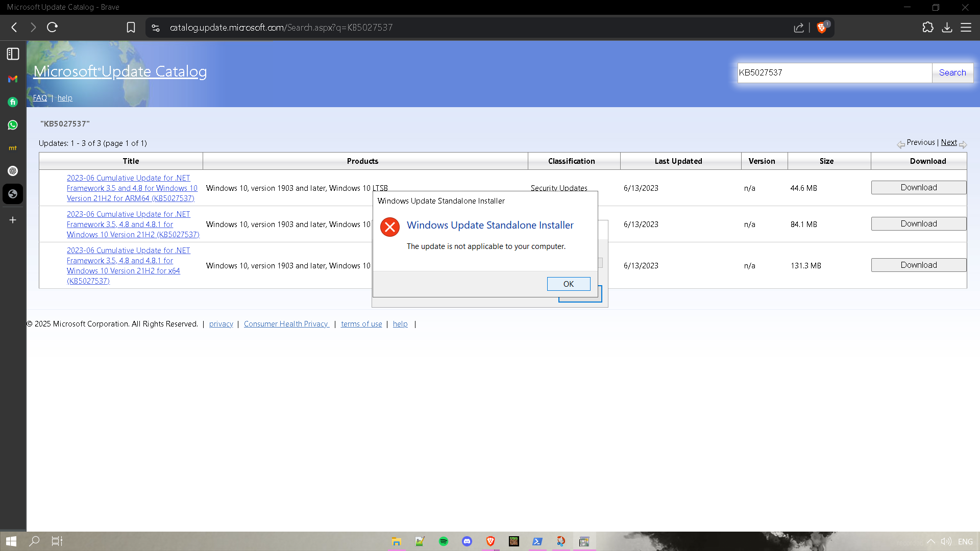The image size is (980, 551).
Task: Sort by Classification column header
Action: (572, 161)
